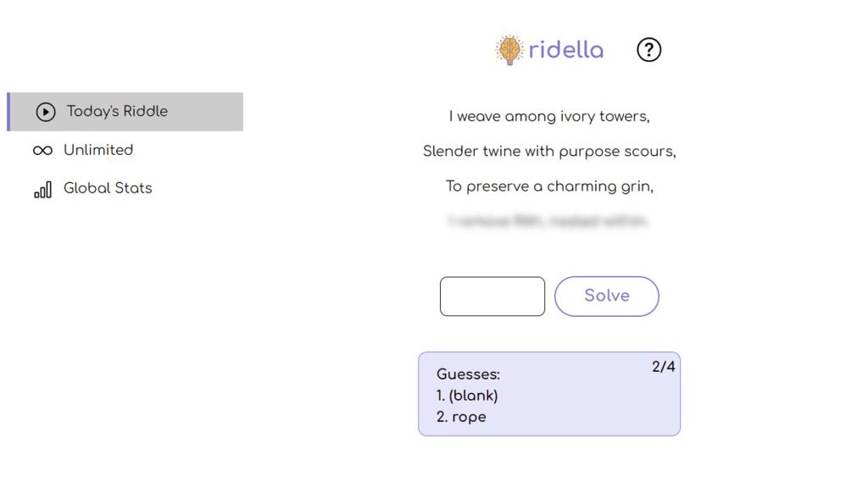868x488 pixels.
Task: Click the 'To preserve a charming grin' line
Action: 549,186
